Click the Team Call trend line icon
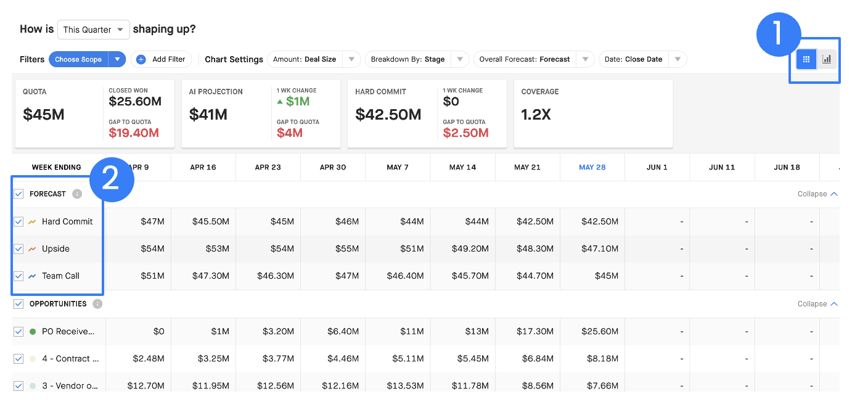868x402 pixels. pos(32,276)
